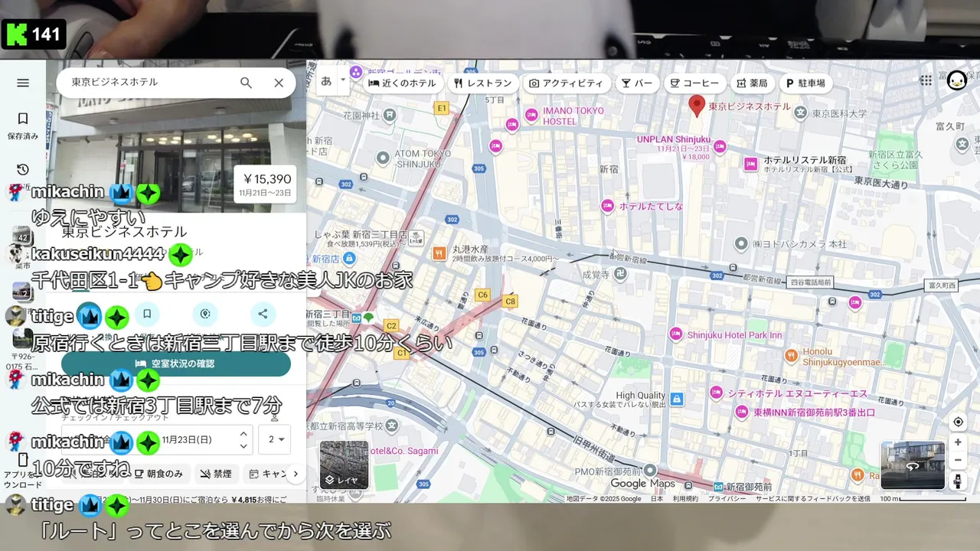
Task: Zoom in the map with plus
Action: (x=958, y=442)
